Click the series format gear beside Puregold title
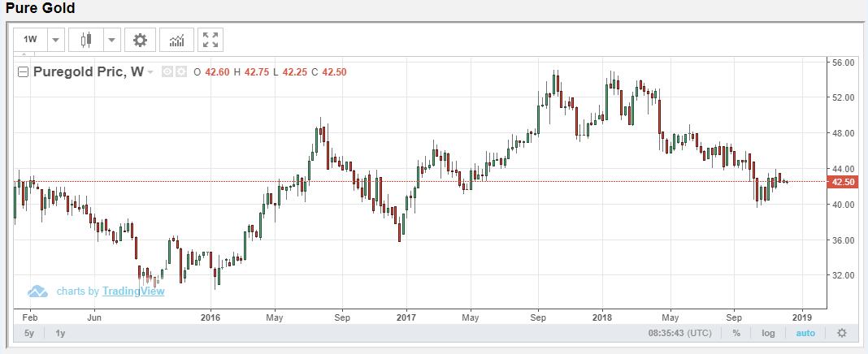868x354 pixels. pos(181,71)
